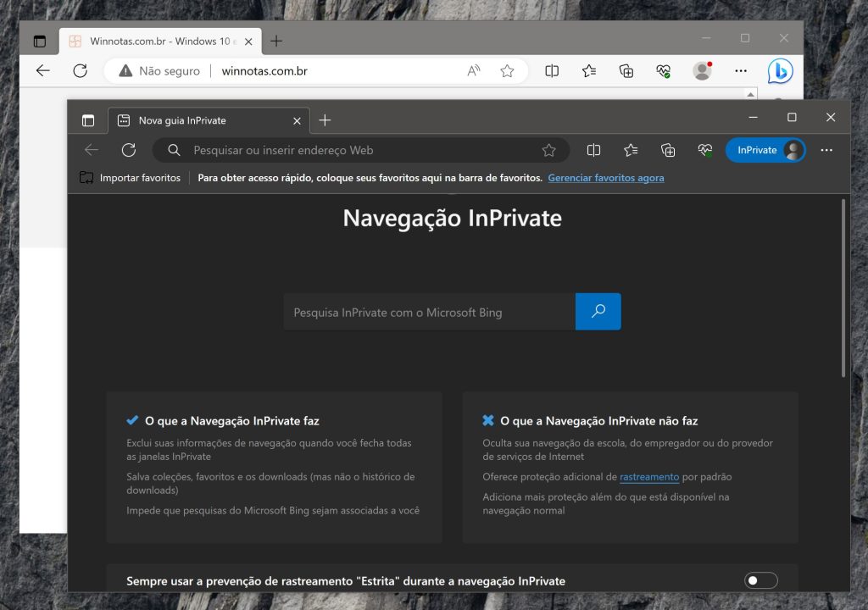Open Collections in the InPrivate window

668,150
